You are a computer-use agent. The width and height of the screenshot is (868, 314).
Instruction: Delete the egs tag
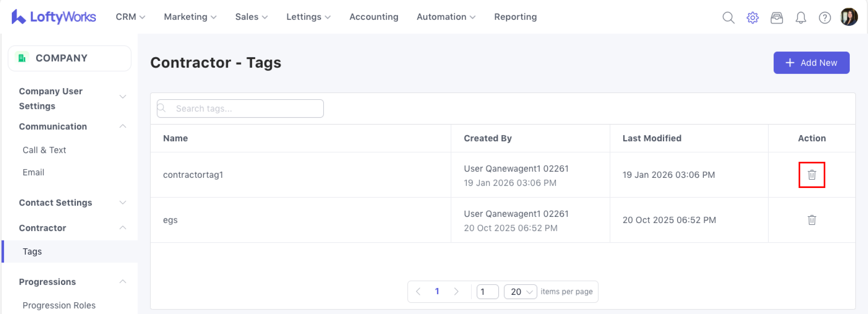(x=811, y=220)
